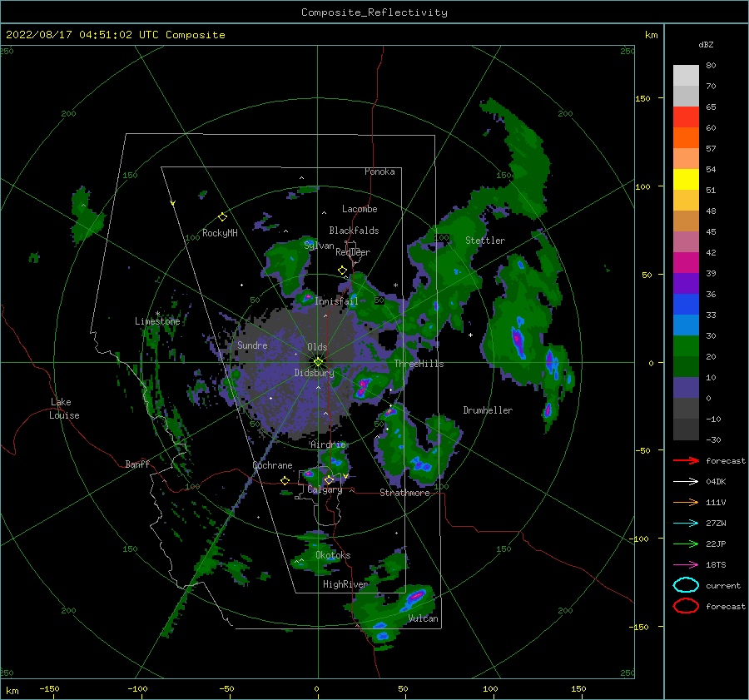Click the Banff town label
The image size is (749, 700).
tap(137, 464)
